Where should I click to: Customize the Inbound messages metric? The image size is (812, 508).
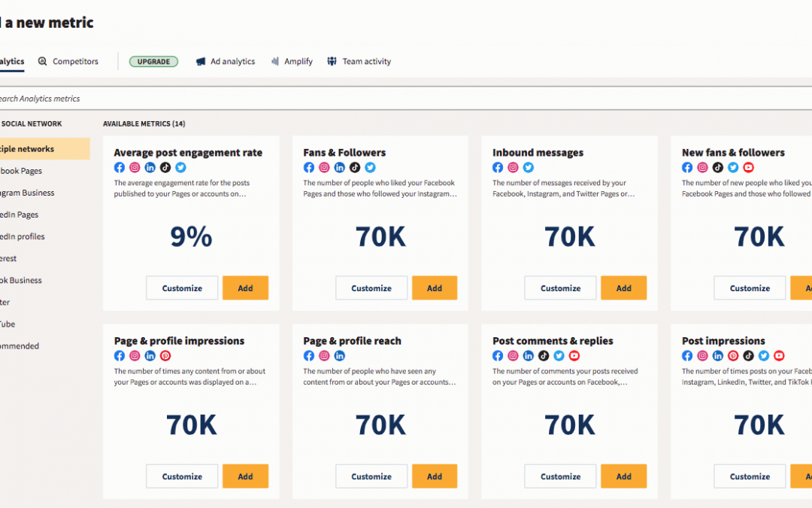[x=560, y=287]
